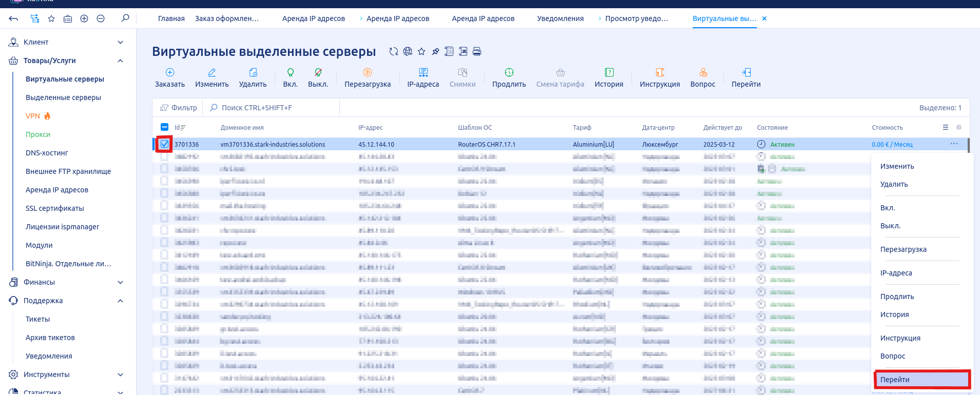Click the briefcase icon above the sidebar
The height and width of the screenshot is (395, 980).
pos(68,18)
